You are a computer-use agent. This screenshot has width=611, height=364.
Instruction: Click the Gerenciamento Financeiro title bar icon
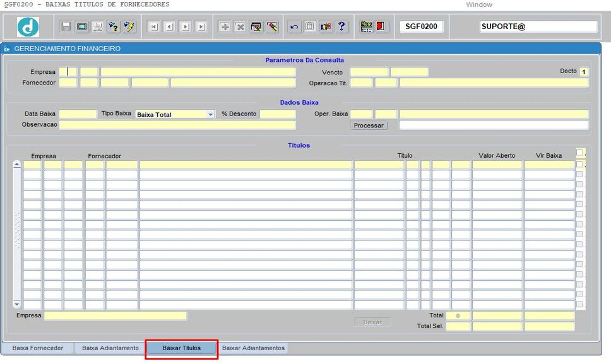point(7,49)
